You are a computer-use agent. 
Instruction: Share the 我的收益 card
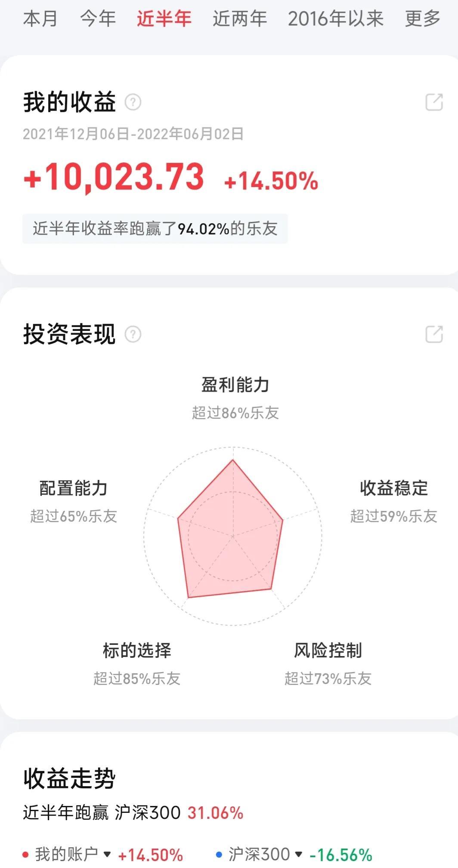click(434, 103)
